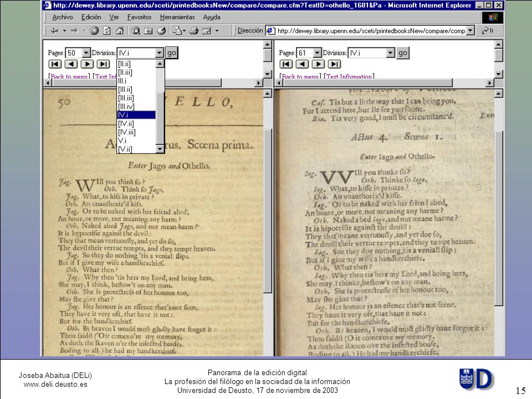Follow left pane Back to menu link

point(69,76)
